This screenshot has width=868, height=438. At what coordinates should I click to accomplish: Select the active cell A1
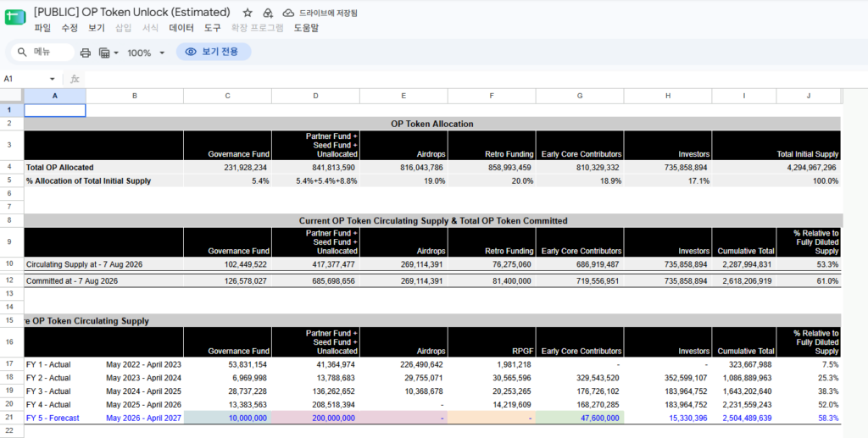(55, 110)
